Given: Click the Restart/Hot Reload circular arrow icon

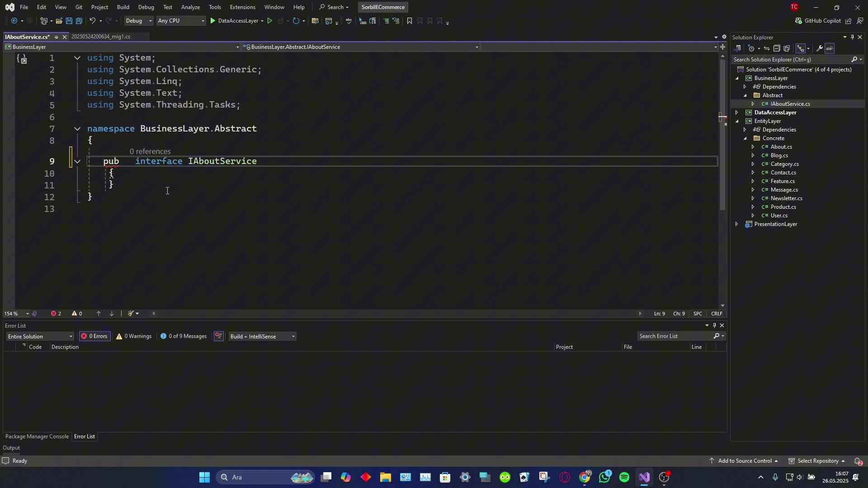Looking at the screenshot, I should [x=296, y=21].
